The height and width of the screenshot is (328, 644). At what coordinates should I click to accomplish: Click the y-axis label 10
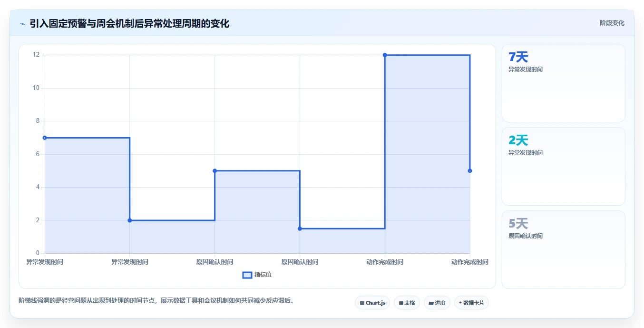pos(36,88)
